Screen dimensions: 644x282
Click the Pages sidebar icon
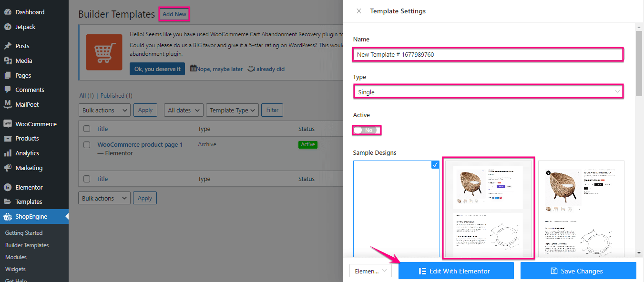[x=8, y=75]
